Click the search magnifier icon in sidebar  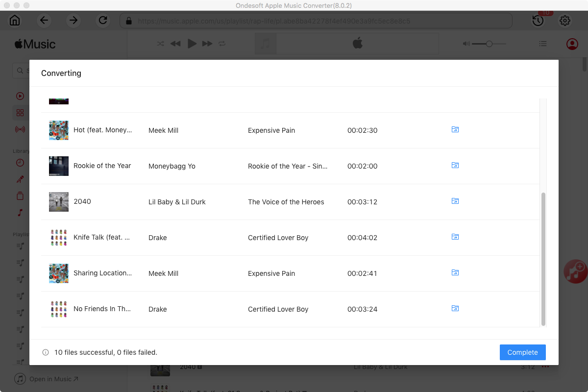[20, 71]
